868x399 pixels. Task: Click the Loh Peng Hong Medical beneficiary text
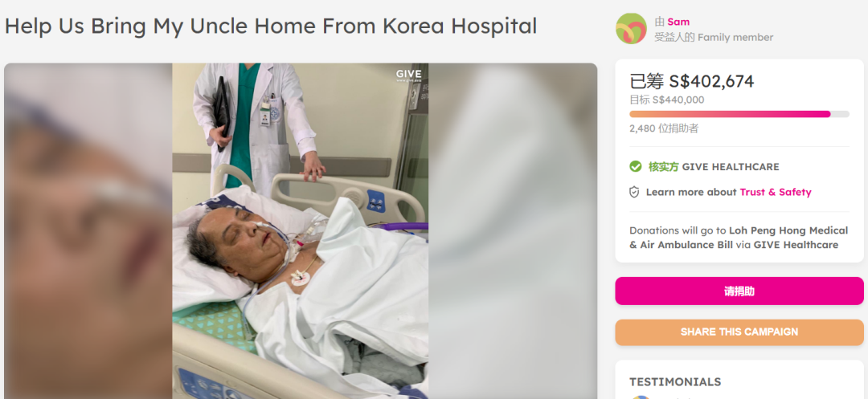point(788,230)
